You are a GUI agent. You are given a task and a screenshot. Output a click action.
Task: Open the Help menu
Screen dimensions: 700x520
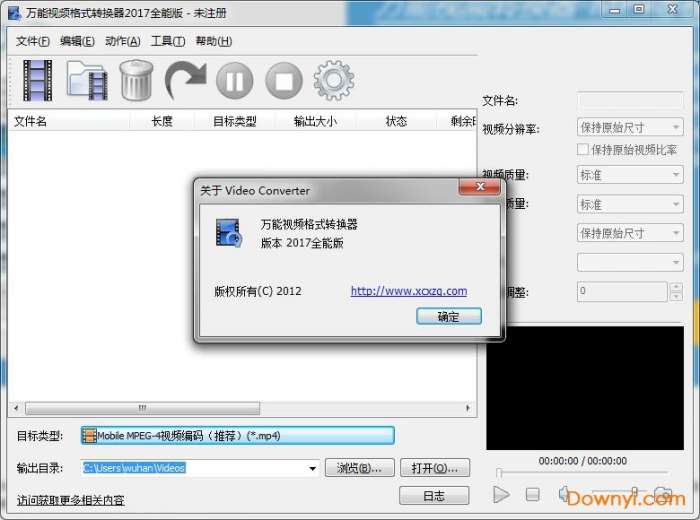click(214, 42)
